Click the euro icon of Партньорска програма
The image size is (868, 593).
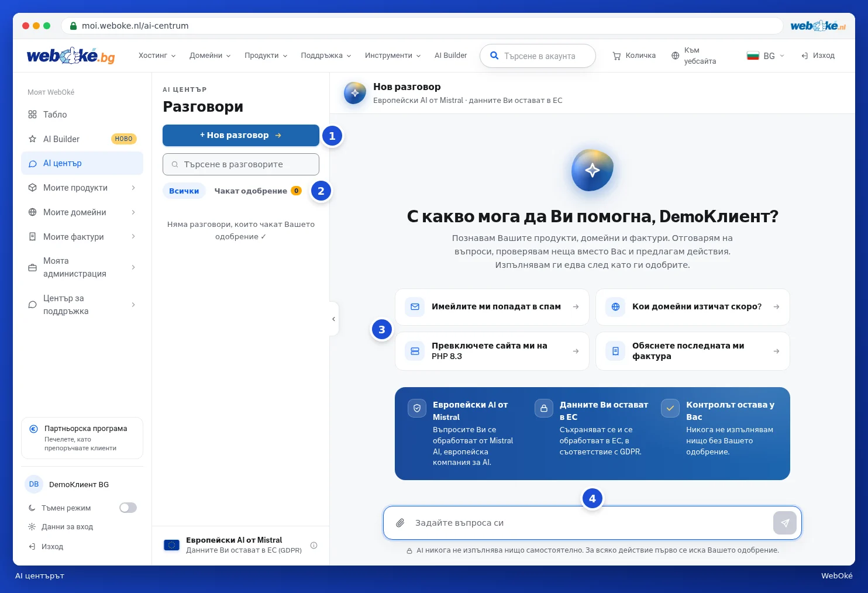[34, 429]
